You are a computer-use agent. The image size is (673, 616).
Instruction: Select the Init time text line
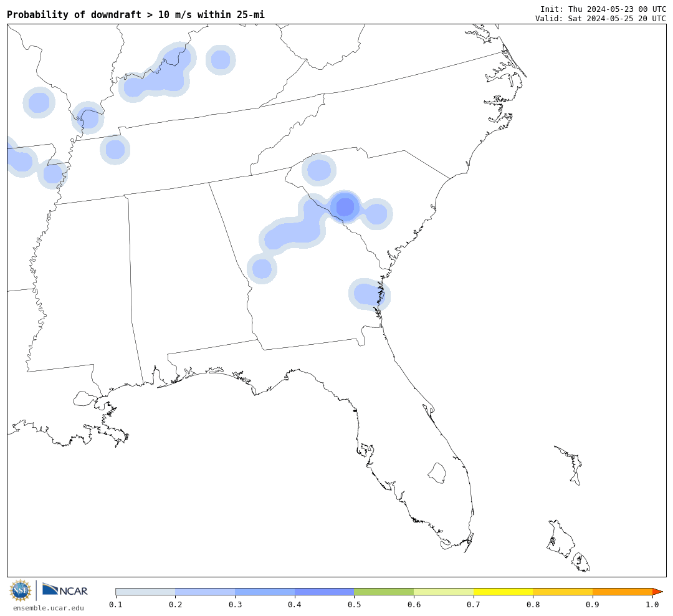click(603, 9)
